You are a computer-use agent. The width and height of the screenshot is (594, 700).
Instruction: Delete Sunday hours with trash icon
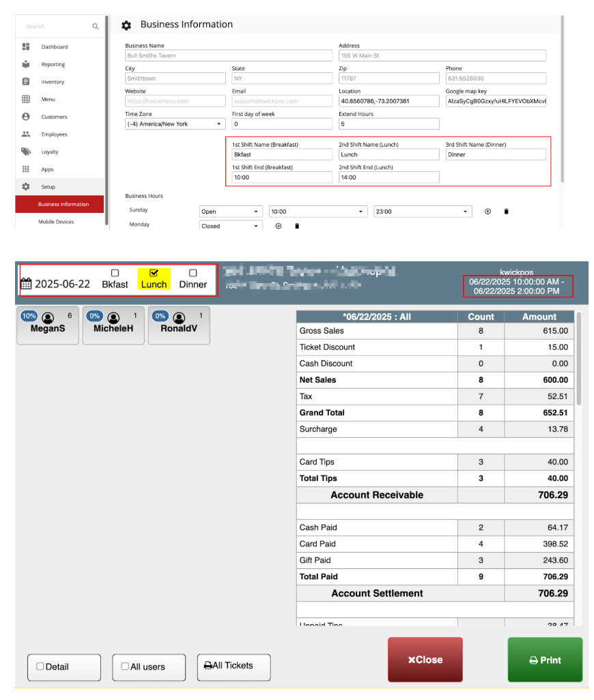506,212
